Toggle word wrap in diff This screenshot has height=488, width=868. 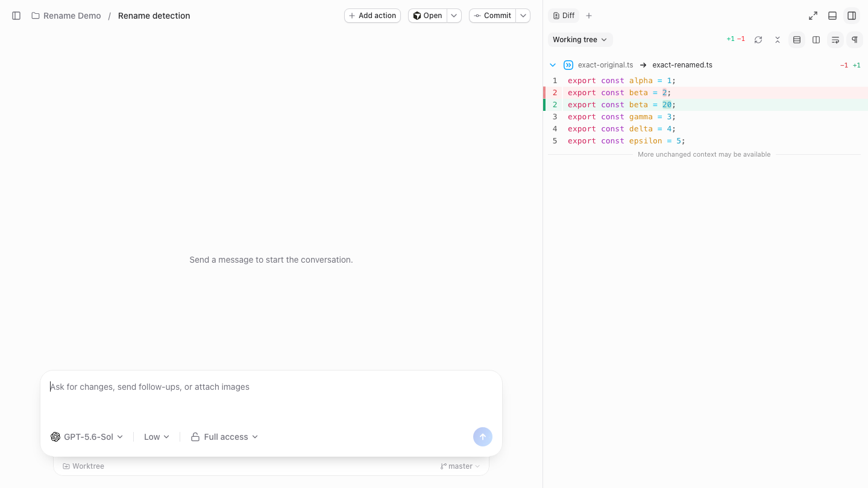tap(835, 40)
